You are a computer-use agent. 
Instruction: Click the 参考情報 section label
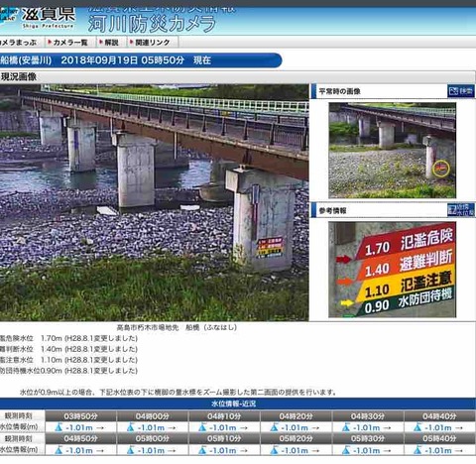(x=332, y=210)
